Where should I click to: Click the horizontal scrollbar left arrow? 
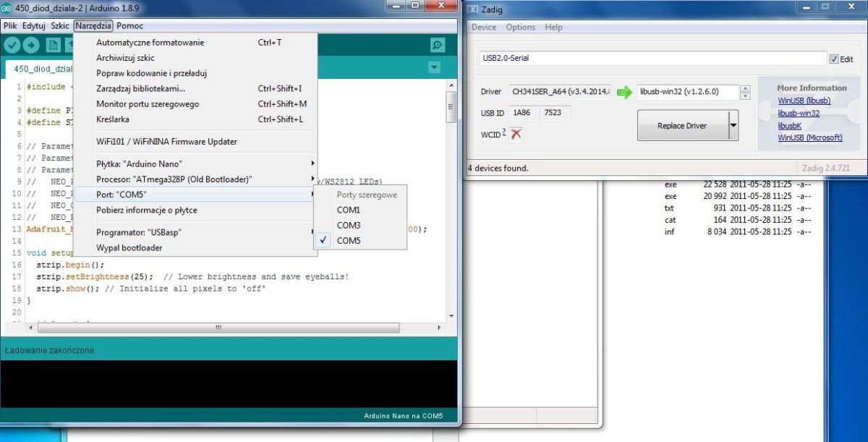(30, 328)
